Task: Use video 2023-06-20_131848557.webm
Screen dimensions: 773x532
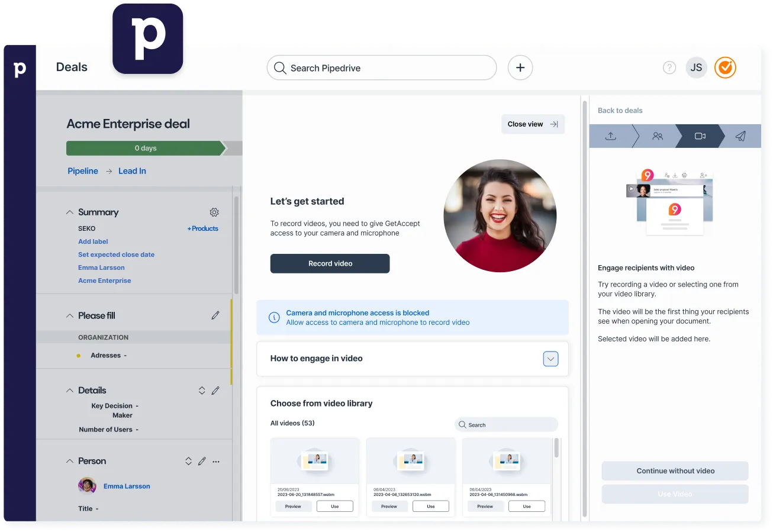Action: [334, 507]
